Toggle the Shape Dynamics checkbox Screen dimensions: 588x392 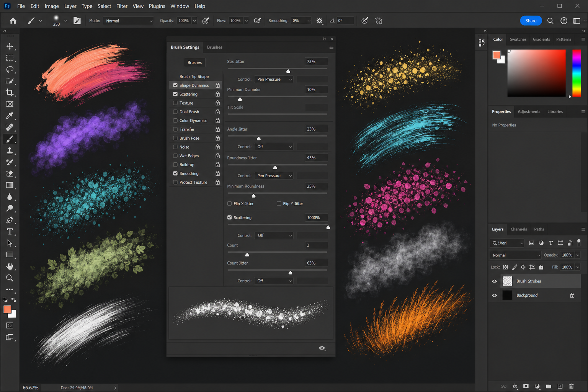tap(175, 85)
